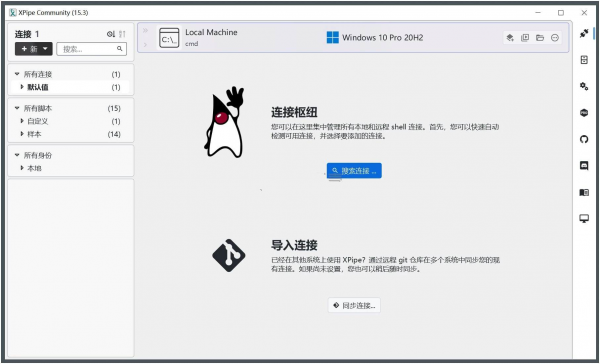Image resolution: width=600 pixels, height=364 pixels.
Task: Click the XPipe app icon in the title bar
Action: pyautogui.click(x=13, y=13)
